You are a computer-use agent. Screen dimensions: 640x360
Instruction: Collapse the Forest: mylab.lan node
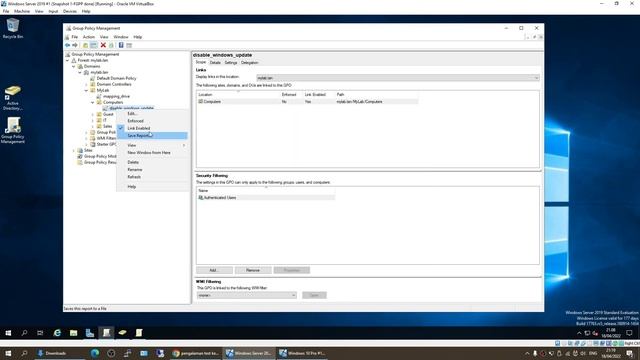tap(68, 60)
